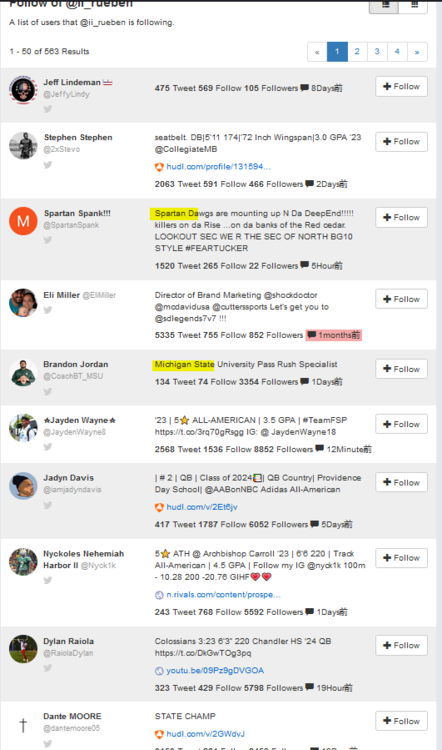Follow Brandon Jordan

[x=401, y=369]
